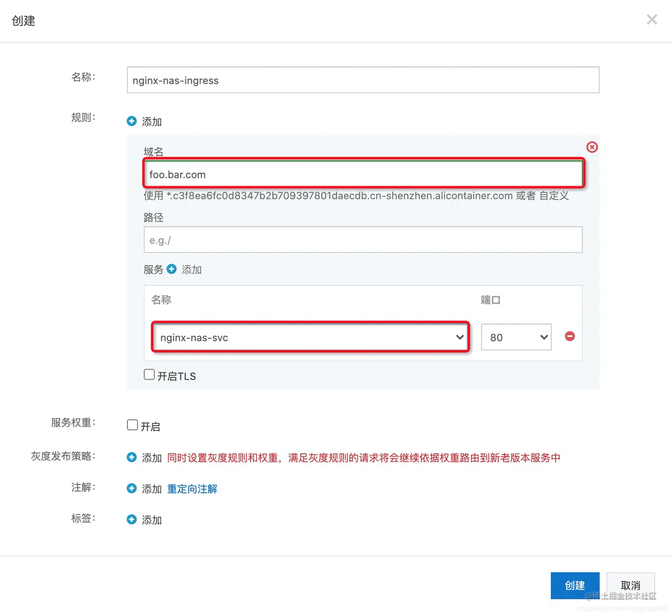Screen dimensions: 672x616
Task: Click the 添加 text next to 规则
Action: tap(152, 122)
